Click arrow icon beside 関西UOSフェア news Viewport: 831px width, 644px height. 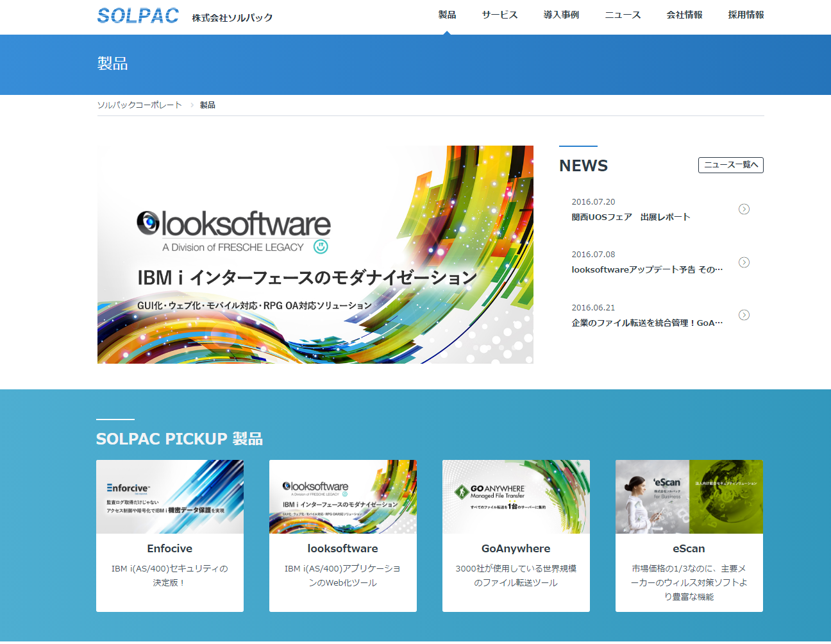click(744, 209)
